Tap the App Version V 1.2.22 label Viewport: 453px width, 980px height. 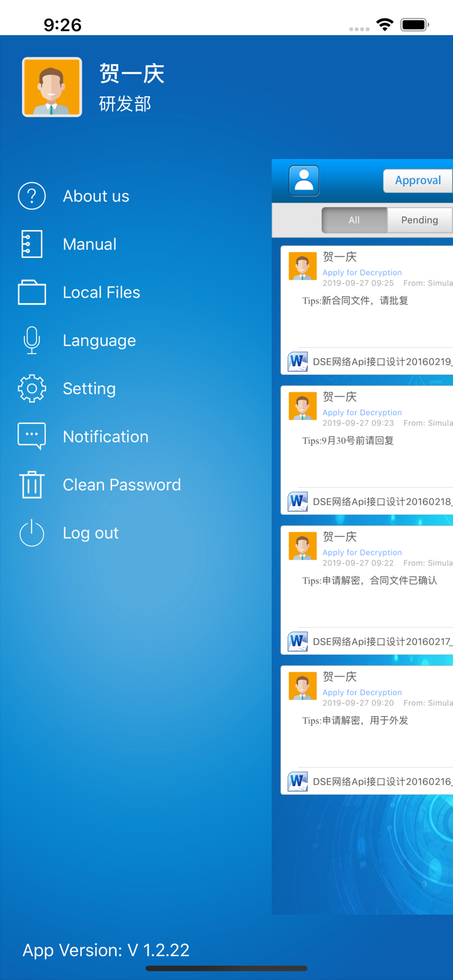coord(106,950)
